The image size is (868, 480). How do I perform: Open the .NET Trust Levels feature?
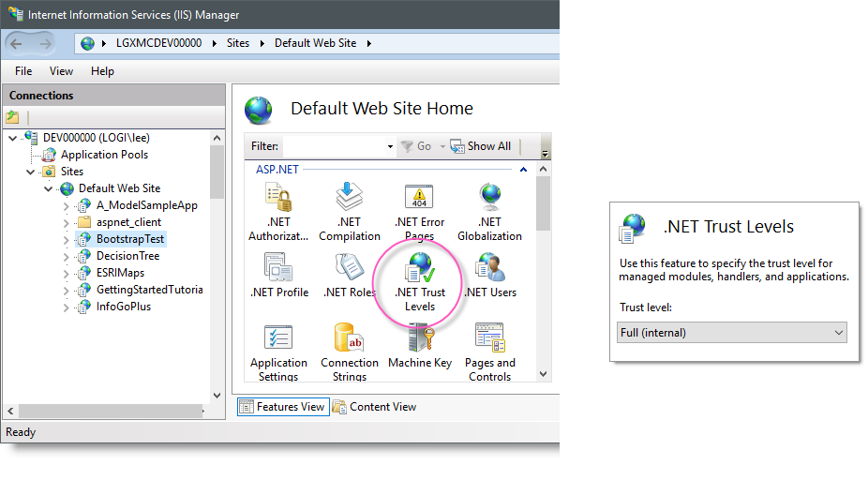tap(420, 282)
